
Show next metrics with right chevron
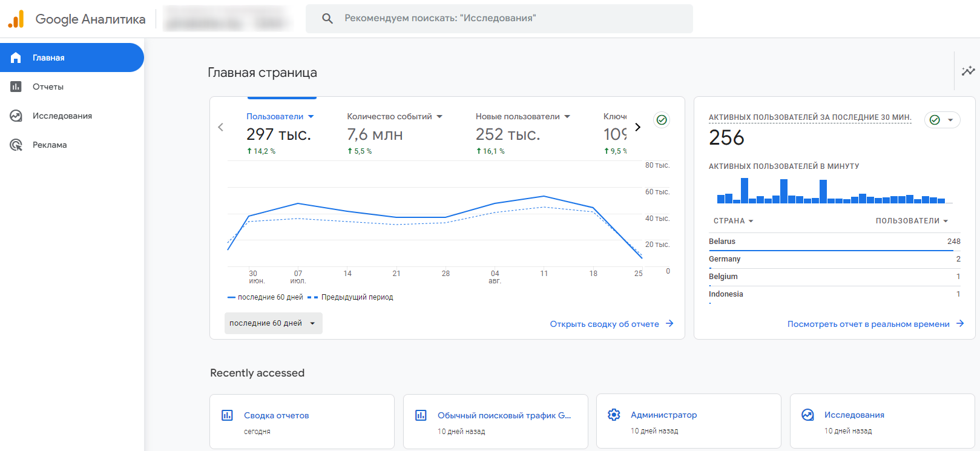(x=637, y=127)
